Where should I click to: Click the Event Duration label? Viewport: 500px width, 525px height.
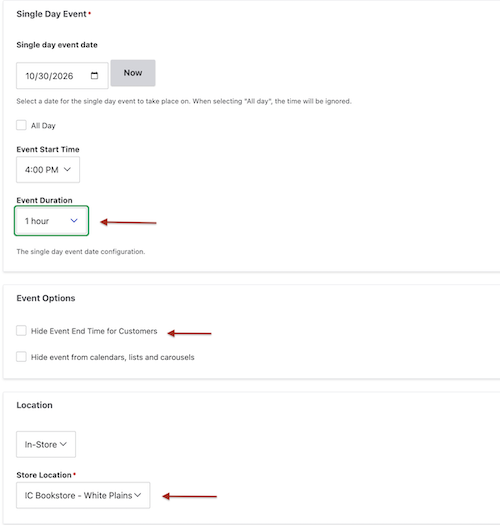(x=45, y=200)
